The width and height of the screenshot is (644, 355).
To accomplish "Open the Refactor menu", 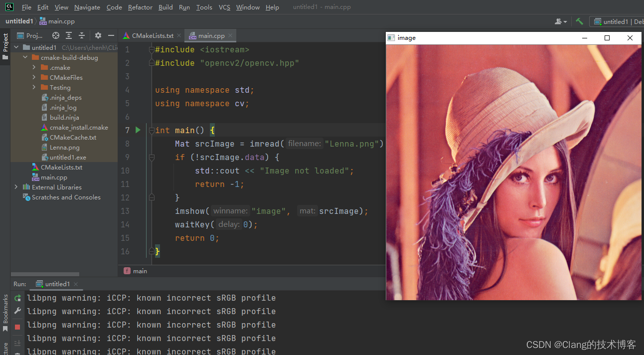I will click(x=140, y=7).
